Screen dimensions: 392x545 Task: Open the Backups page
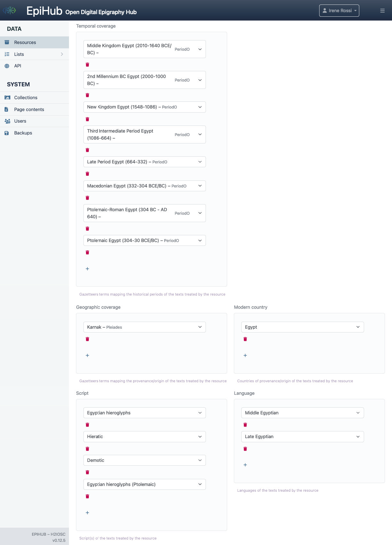(23, 133)
